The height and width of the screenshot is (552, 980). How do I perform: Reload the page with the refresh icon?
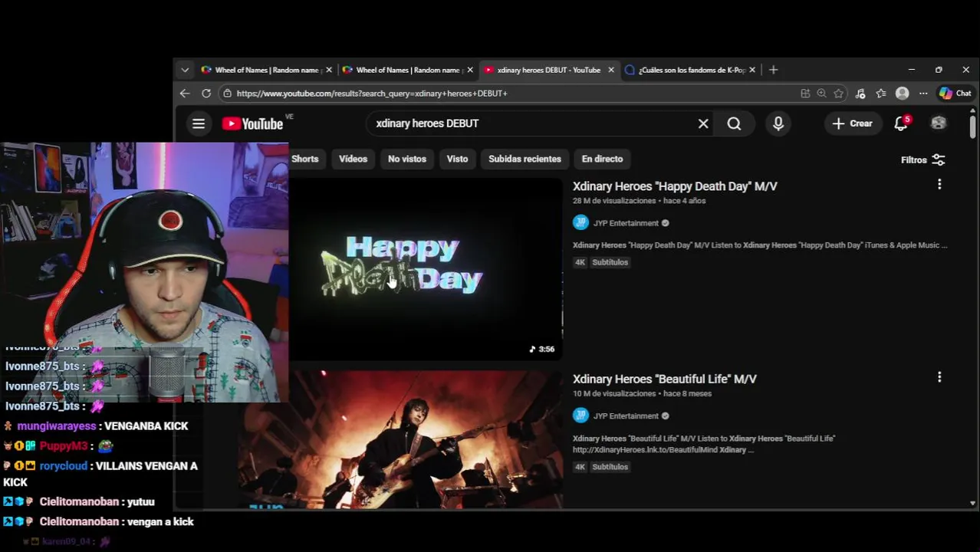point(206,93)
